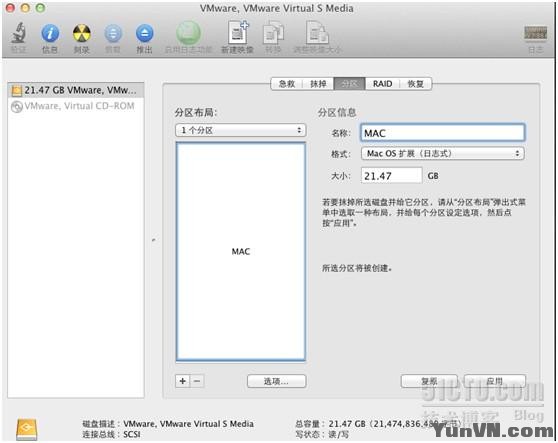The width and height of the screenshot is (558, 443).
Task: Switch to the RAID tab
Action: pos(382,84)
